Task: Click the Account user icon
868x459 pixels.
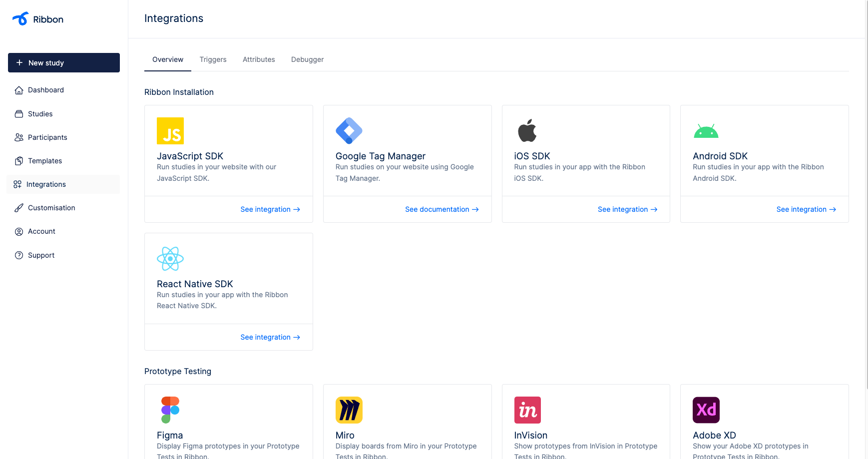Action: coord(19,231)
